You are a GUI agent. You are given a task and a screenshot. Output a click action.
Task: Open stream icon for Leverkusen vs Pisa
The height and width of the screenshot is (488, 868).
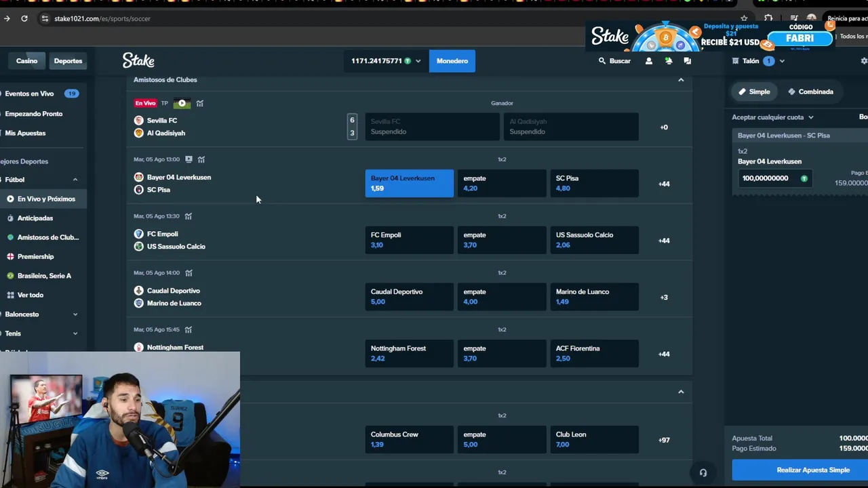click(x=189, y=159)
